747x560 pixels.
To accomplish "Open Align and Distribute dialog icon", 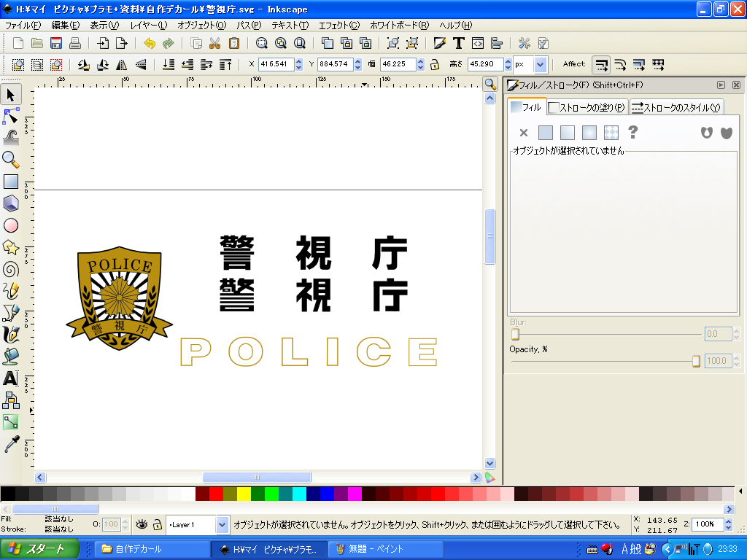I will [x=497, y=43].
